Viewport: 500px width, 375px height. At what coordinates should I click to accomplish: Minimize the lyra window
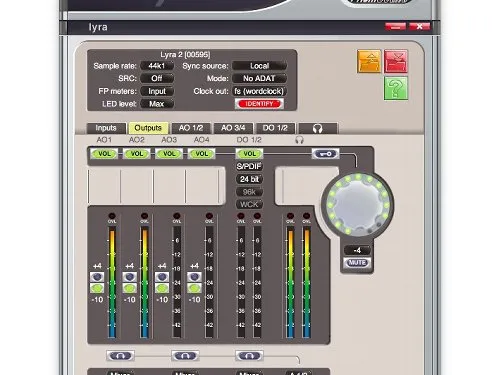[x=395, y=27]
